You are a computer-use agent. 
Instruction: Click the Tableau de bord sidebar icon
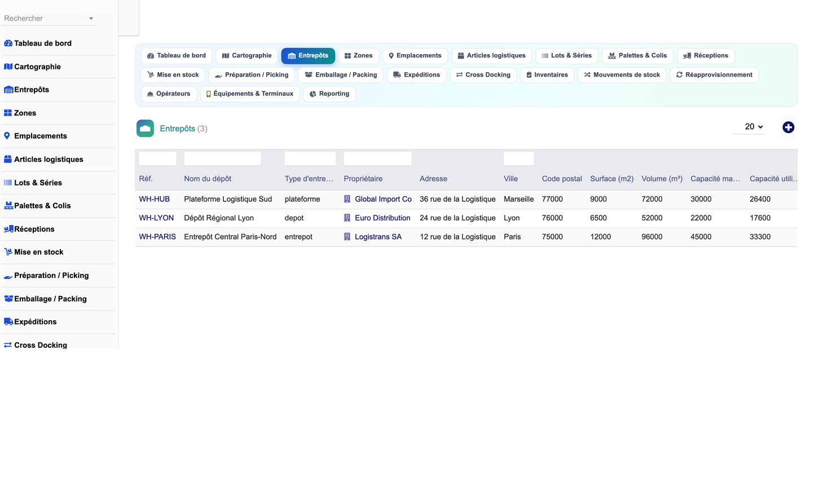coord(8,43)
